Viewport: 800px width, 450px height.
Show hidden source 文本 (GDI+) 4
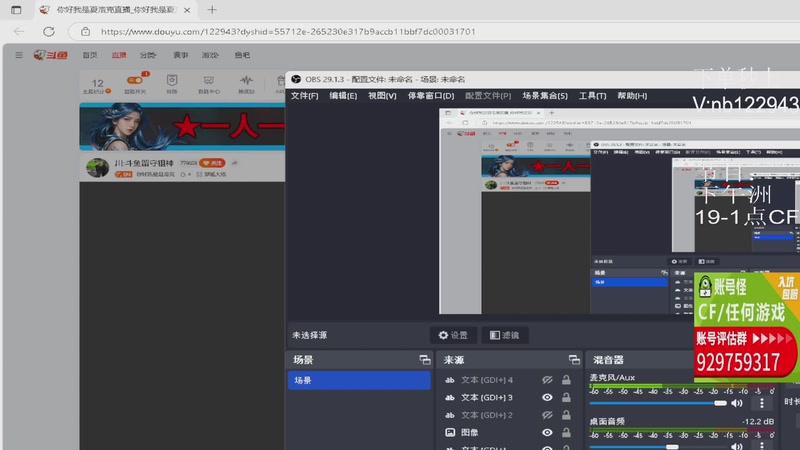[x=547, y=380]
